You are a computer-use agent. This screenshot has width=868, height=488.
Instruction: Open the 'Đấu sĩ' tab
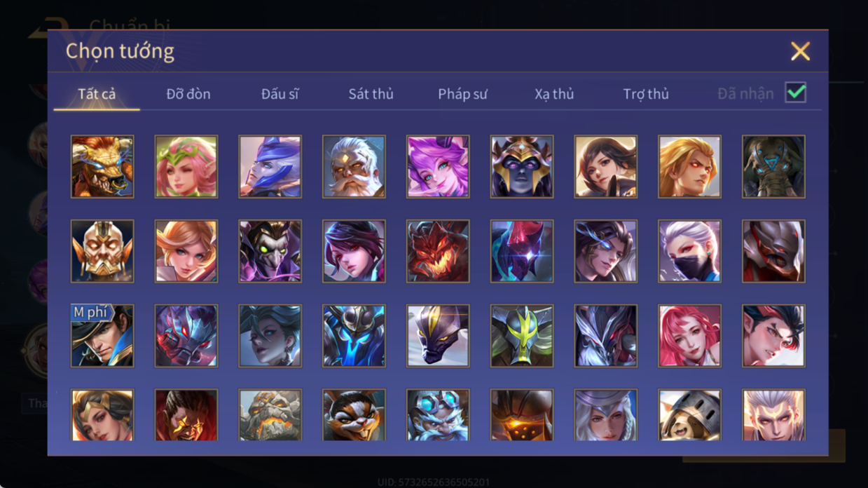coord(280,94)
